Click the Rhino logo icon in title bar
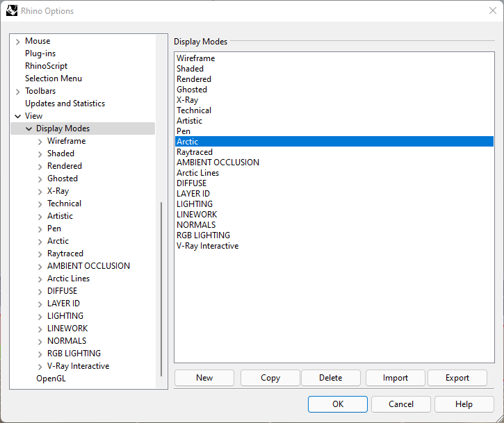Viewport: 504px width, 423px height. pyautogui.click(x=12, y=10)
